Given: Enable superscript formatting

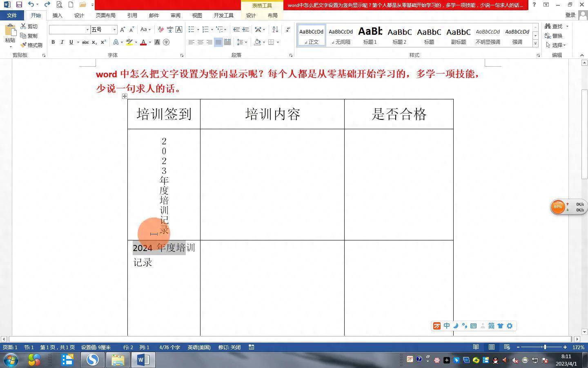Looking at the screenshot, I should [103, 42].
